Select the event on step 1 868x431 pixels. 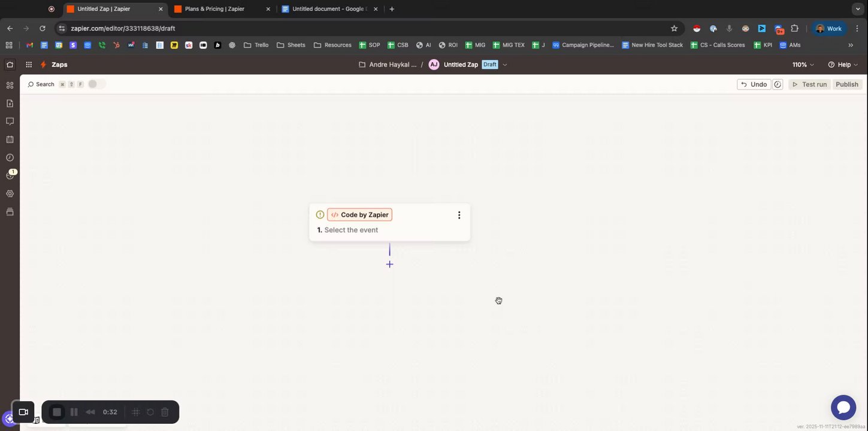click(x=351, y=230)
